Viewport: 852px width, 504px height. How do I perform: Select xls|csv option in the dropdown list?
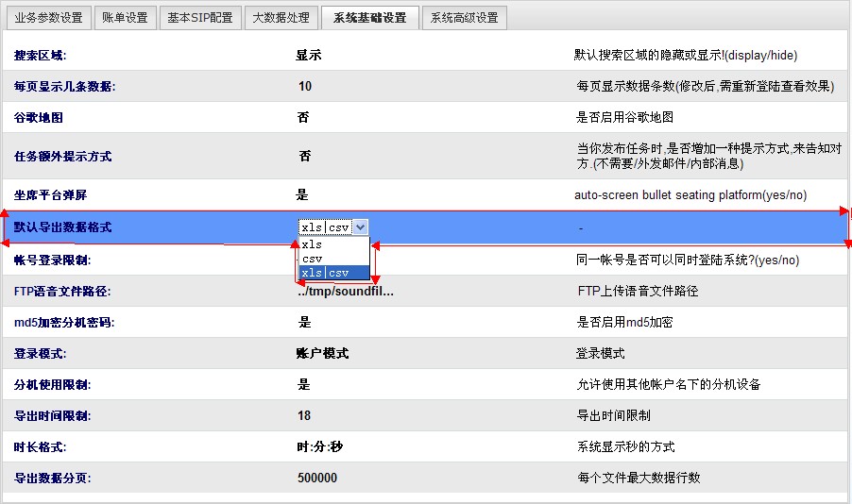point(325,273)
